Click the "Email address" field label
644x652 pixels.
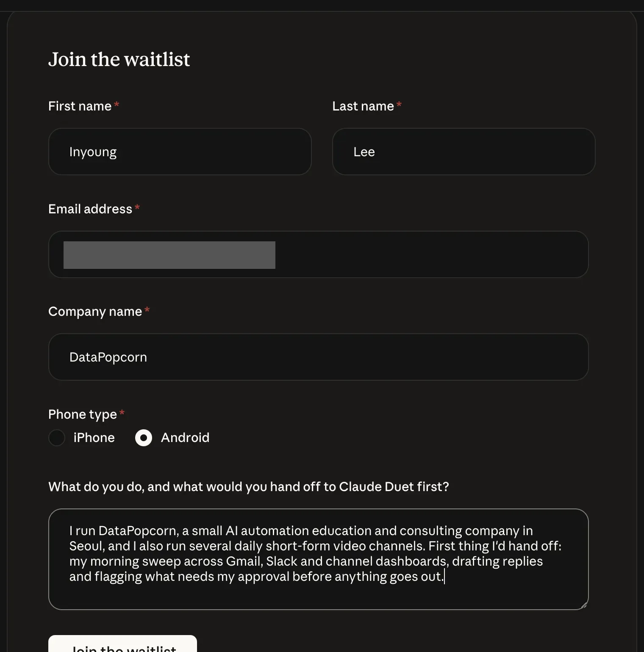pyautogui.click(x=90, y=209)
